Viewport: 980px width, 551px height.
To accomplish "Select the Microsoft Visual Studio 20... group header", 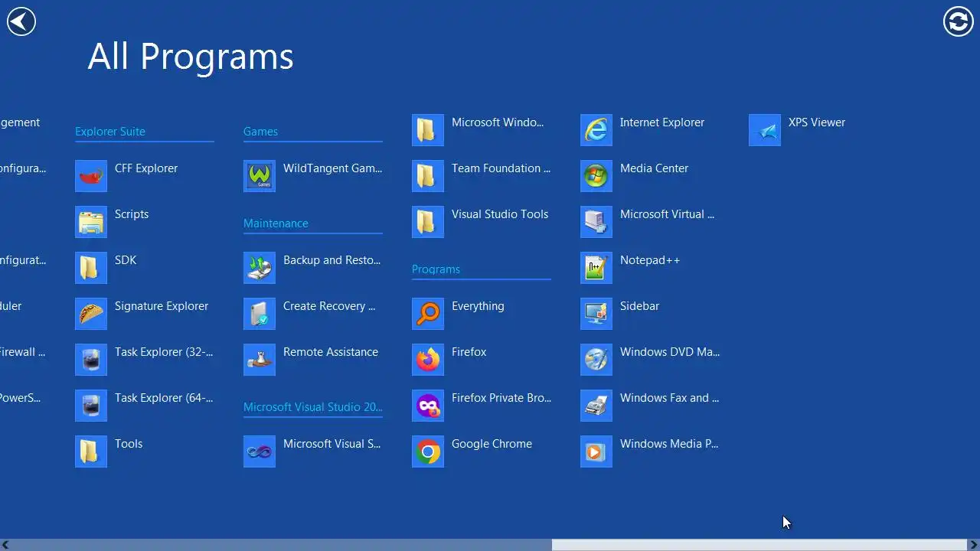I will click(312, 407).
